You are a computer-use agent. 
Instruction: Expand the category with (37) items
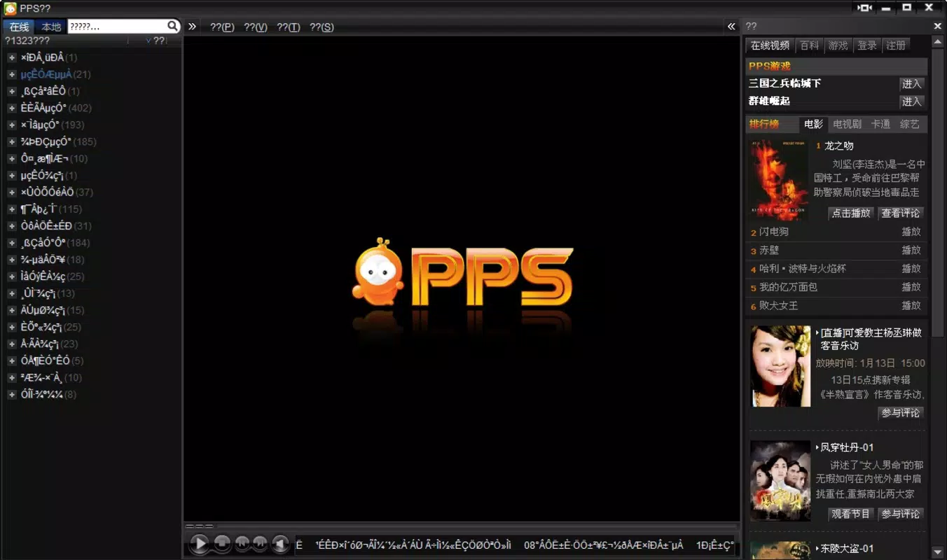[12, 192]
